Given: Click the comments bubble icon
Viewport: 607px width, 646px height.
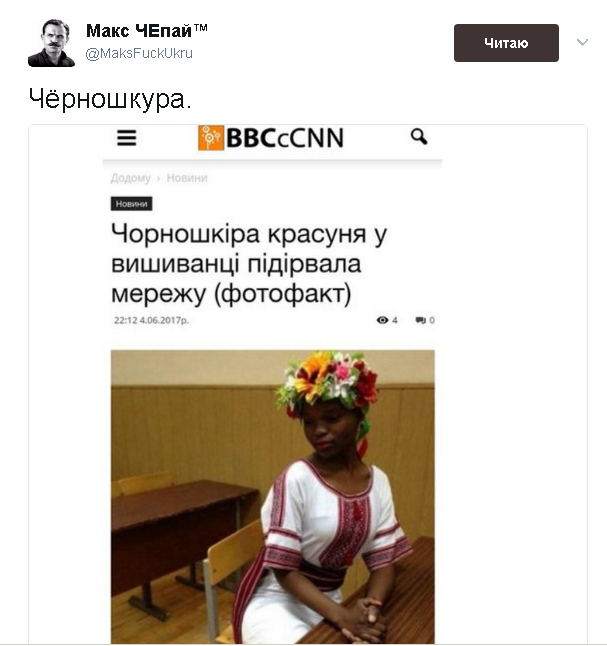Looking at the screenshot, I should pyautogui.click(x=420, y=320).
